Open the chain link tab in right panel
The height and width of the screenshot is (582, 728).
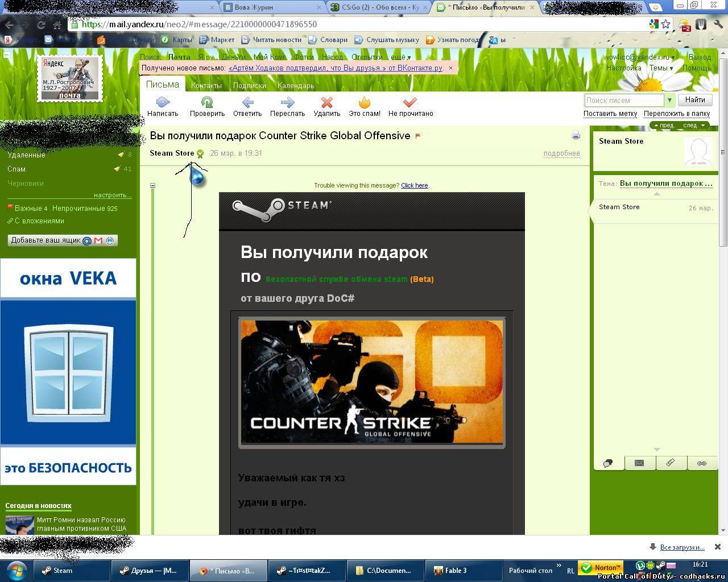click(702, 463)
